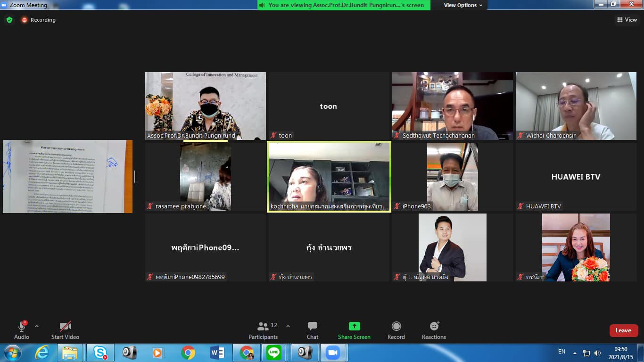
Task: Open LINE app from the taskbar
Action: coord(274,353)
